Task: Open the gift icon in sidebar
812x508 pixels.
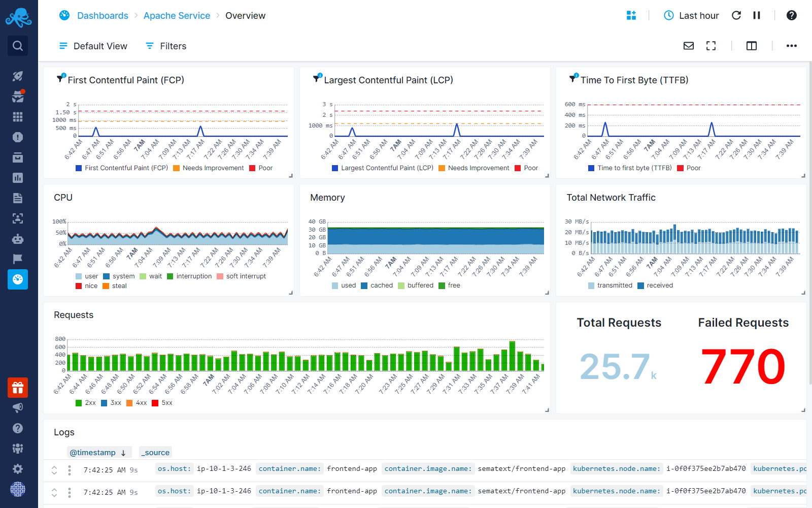Action: (18, 388)
